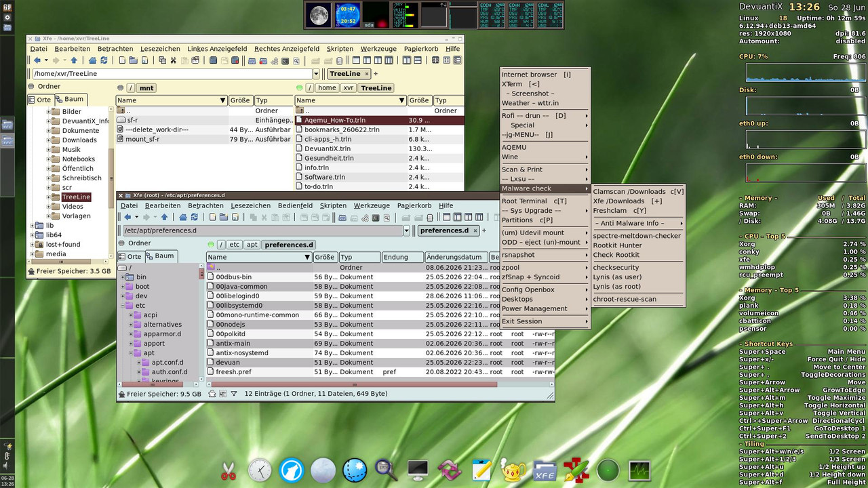Image resolution: width=868 pixels, height=488 pixels.
Task: Open the clock app in the dock
Action: 260,470
